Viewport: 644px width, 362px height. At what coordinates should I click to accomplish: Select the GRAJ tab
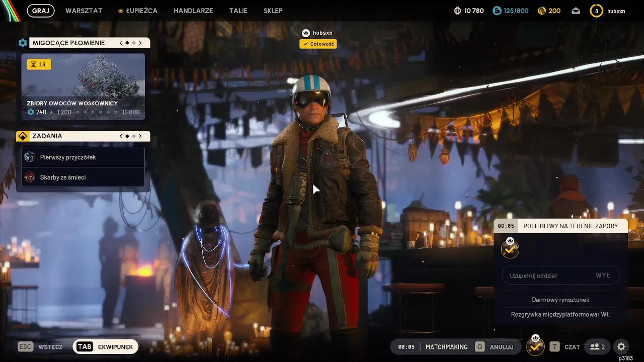[x=41, y=11]
